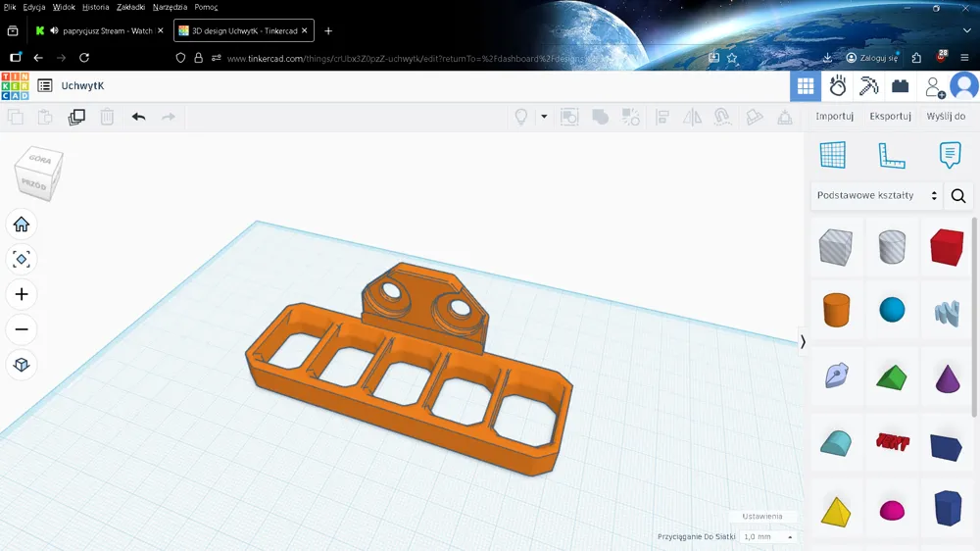Select the Workplane tool icon
Viewport: 980px width, 551px height.
[x=832, y=155]
